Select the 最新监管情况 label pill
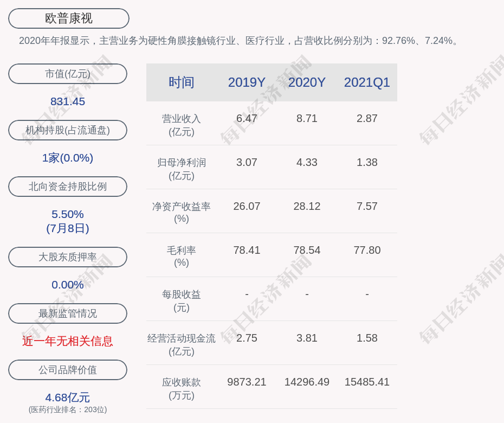Viewport: 504px width, 423px height. click(x=68, y=313)
